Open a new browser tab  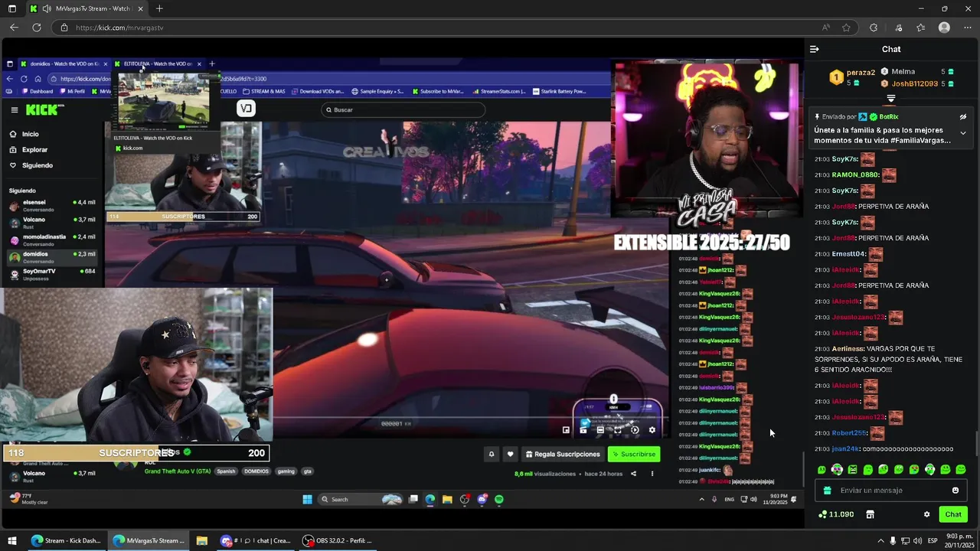159,8
